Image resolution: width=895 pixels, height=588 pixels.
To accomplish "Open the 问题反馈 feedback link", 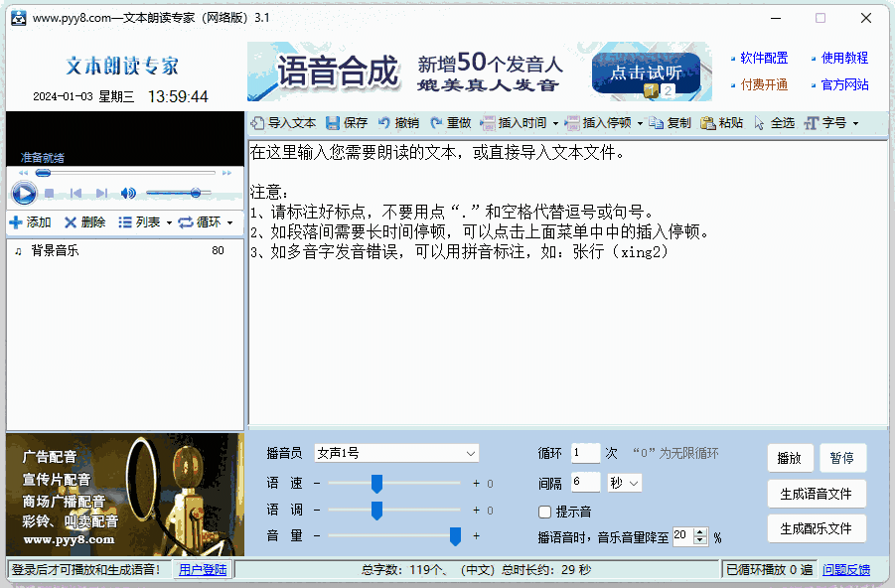I will tap(846, 570).
